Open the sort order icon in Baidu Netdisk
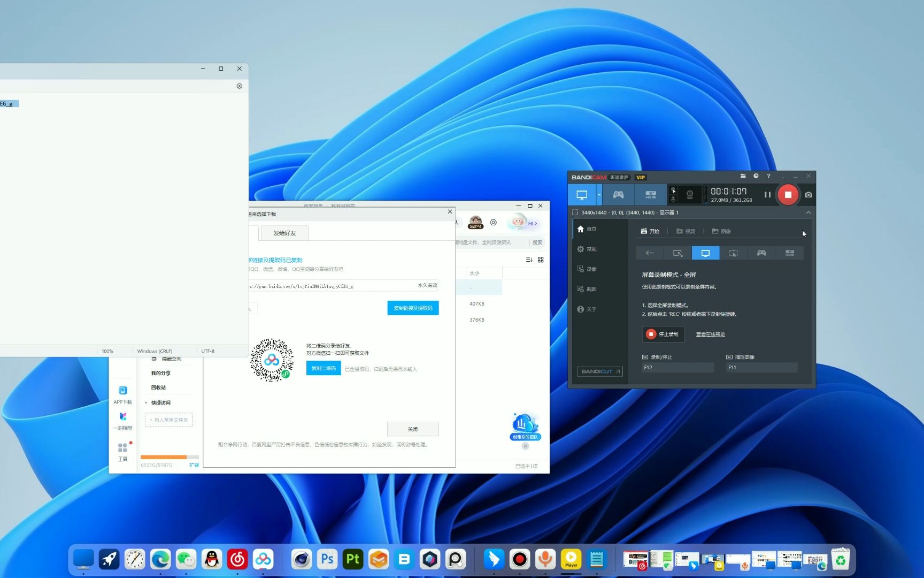Image resolution: width=924 pixels, height=578 pixels. pos(529,260)
